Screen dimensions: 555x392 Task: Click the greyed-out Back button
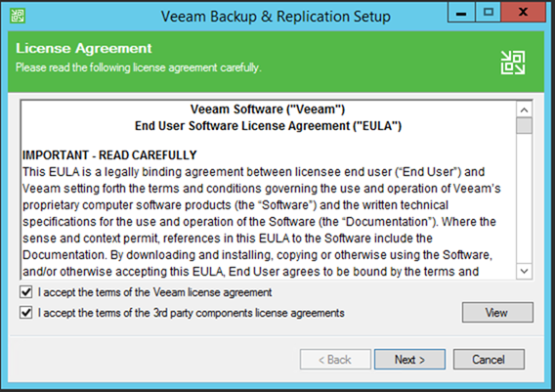point(335,360)
